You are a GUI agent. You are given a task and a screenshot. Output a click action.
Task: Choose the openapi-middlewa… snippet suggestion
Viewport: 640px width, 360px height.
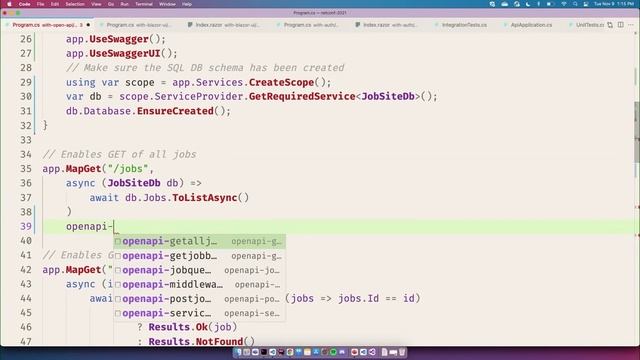(200, 284)
